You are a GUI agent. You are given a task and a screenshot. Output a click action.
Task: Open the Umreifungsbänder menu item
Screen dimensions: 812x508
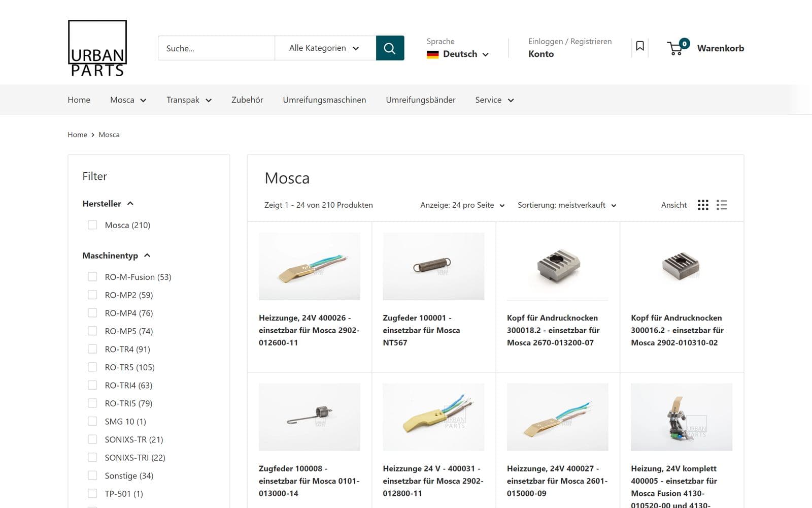coord(420,100)
